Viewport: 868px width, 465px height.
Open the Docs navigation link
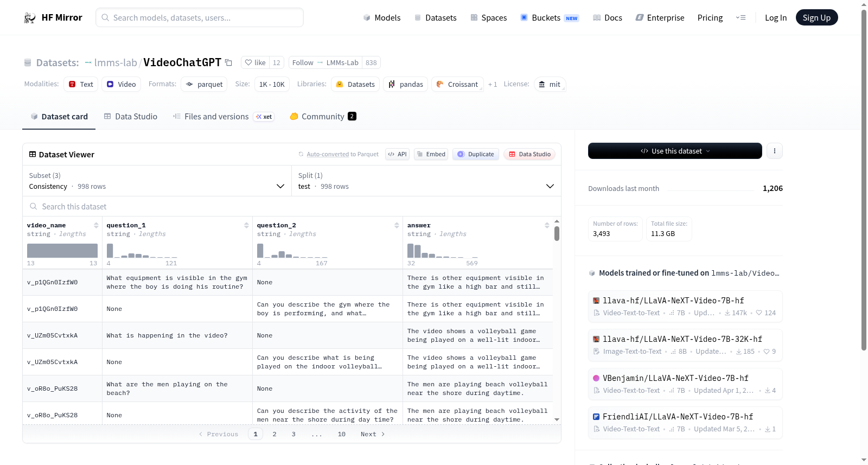pyautogui.click(x=608, y=18)
